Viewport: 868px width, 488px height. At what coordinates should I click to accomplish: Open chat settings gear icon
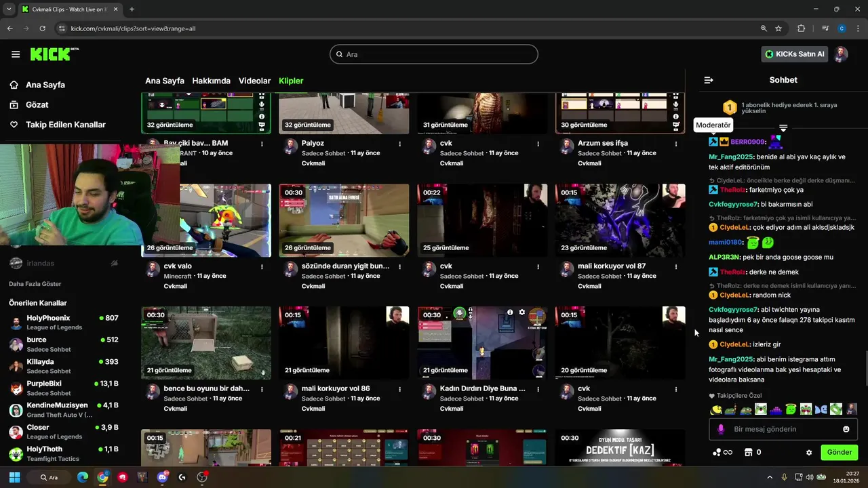(809, 452)
